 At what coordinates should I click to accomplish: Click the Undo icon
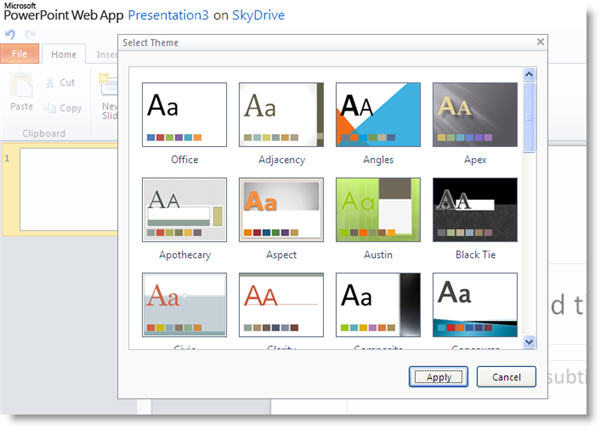click(x=11, y=34)
